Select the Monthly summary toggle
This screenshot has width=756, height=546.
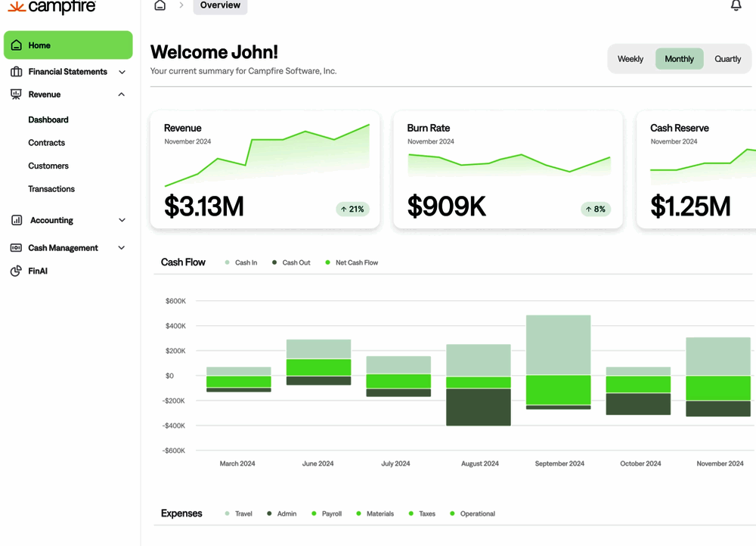coord(679,58)
